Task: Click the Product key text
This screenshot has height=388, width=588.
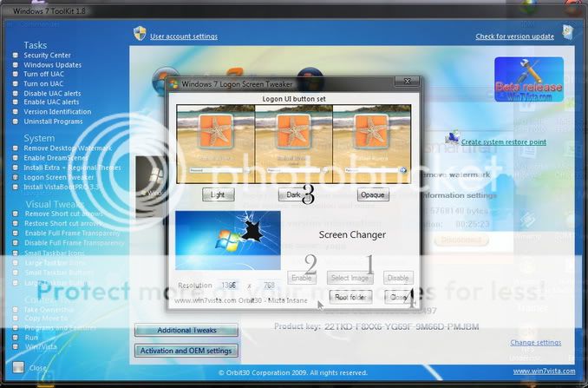Action: point(376,326)
